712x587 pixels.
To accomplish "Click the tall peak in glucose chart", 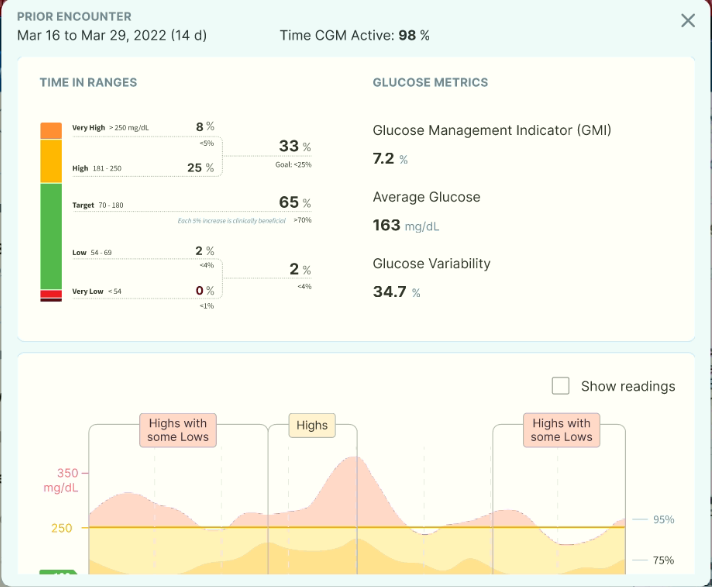I will [x=354, y=472].
